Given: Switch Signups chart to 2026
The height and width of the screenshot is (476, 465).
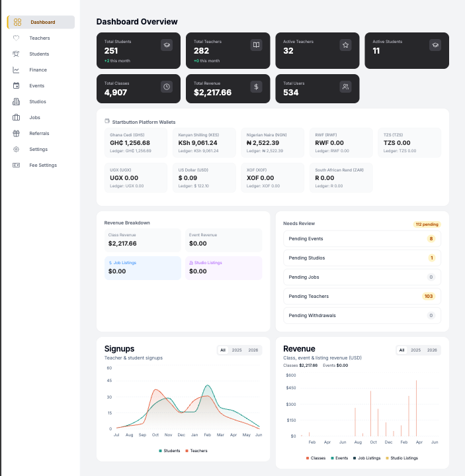Looking at the screenshot, I should point(253,350).
